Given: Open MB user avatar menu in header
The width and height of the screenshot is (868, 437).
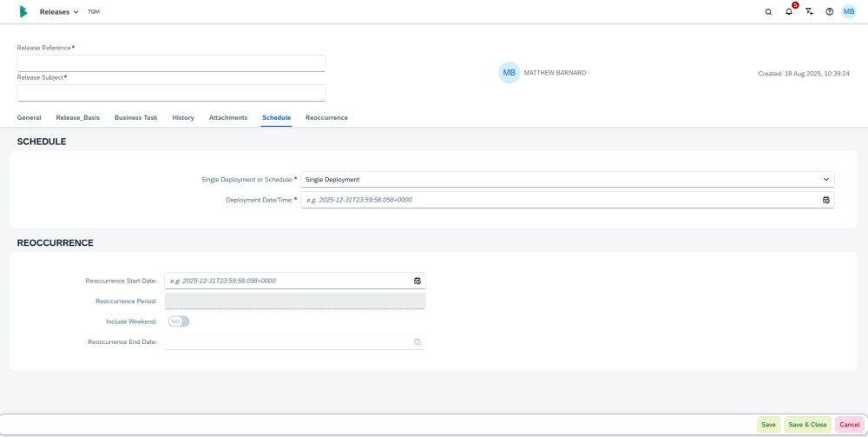Looking at the screenshot, I should pos(849,11).
